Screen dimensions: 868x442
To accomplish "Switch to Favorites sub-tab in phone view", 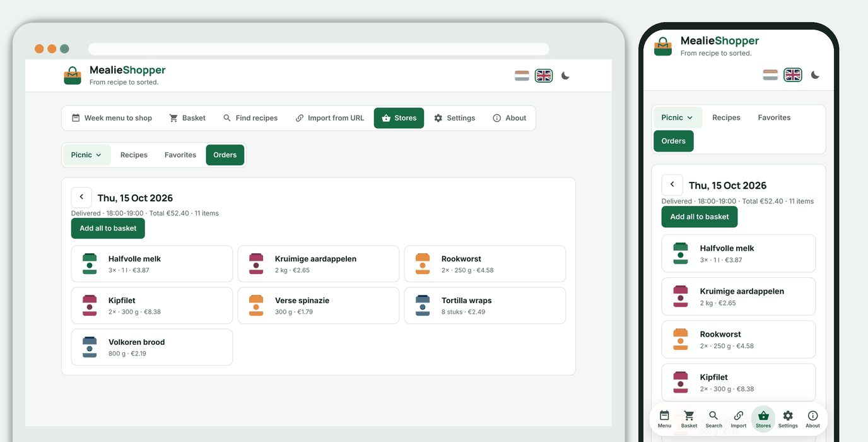I will [x=774, y=117].
